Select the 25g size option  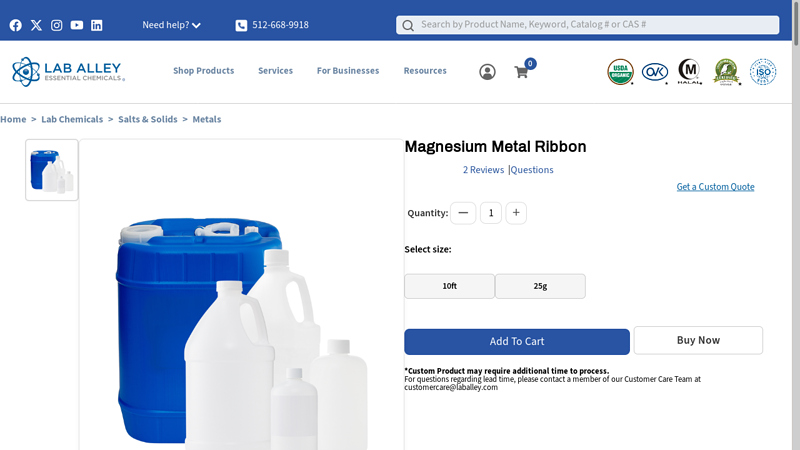(540, 286)
